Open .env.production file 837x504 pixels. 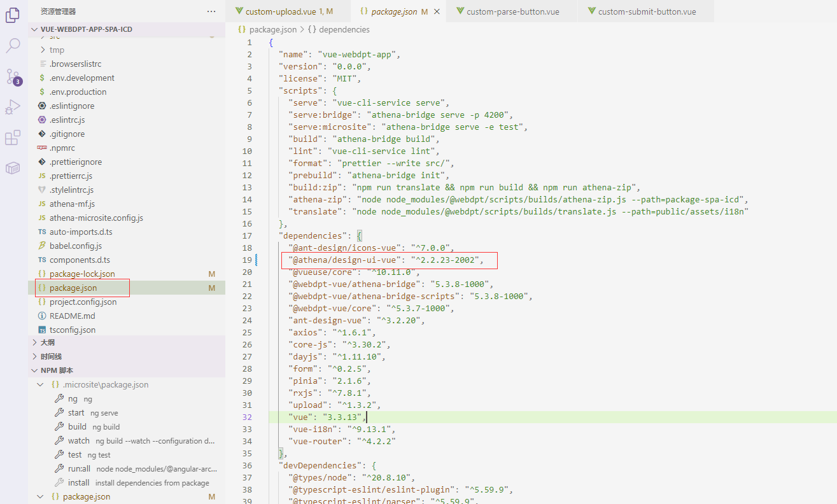click(x=78, y=92)
